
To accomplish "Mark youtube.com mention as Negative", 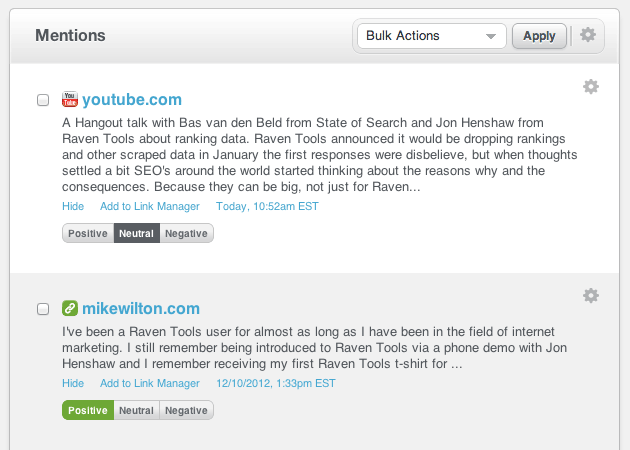I will 186,233.
